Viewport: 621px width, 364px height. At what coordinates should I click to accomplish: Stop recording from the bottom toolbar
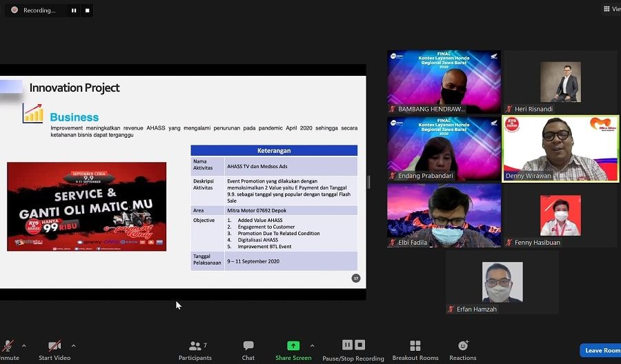(359, 345)
